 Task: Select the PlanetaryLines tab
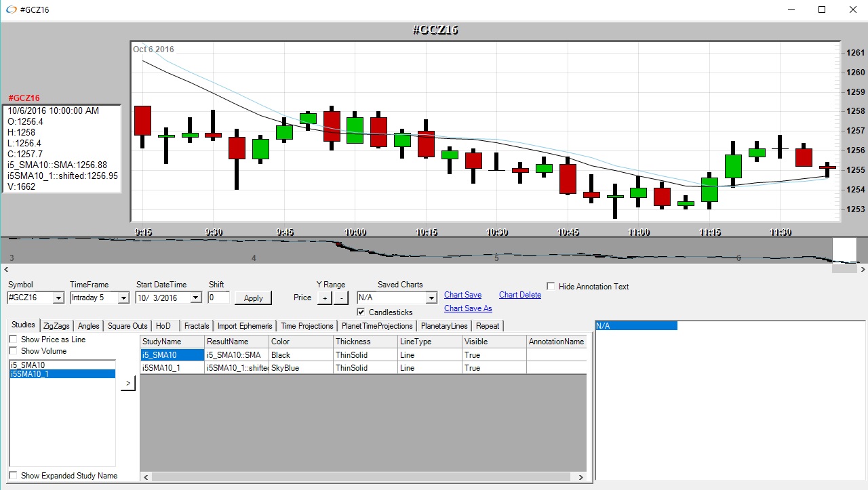click(x=443, y=326)
